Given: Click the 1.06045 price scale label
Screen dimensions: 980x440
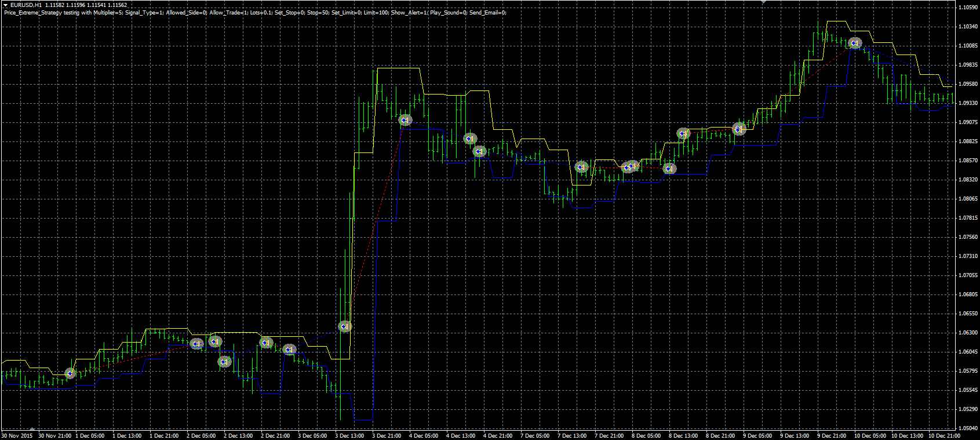Looking at the screenshot, I should 968,352.
